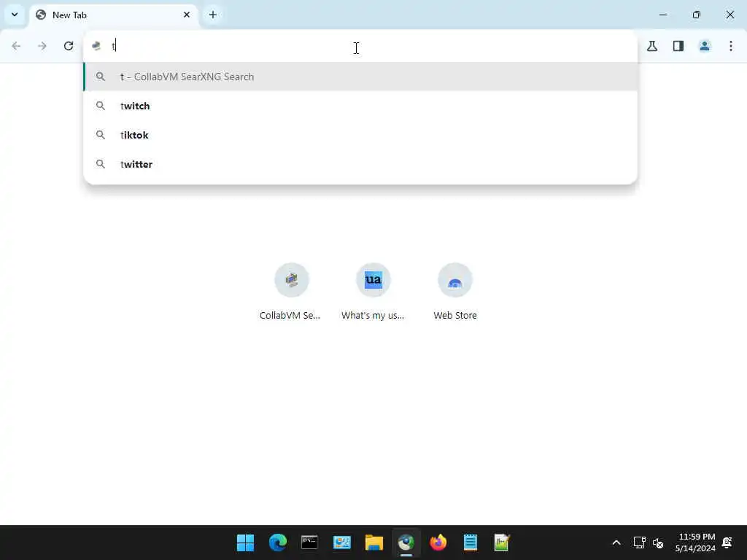Click the active Chromium browser taskbar icon
Image resolution: width=747 pixels, height=560 pixels.
[x=406, y=542]
